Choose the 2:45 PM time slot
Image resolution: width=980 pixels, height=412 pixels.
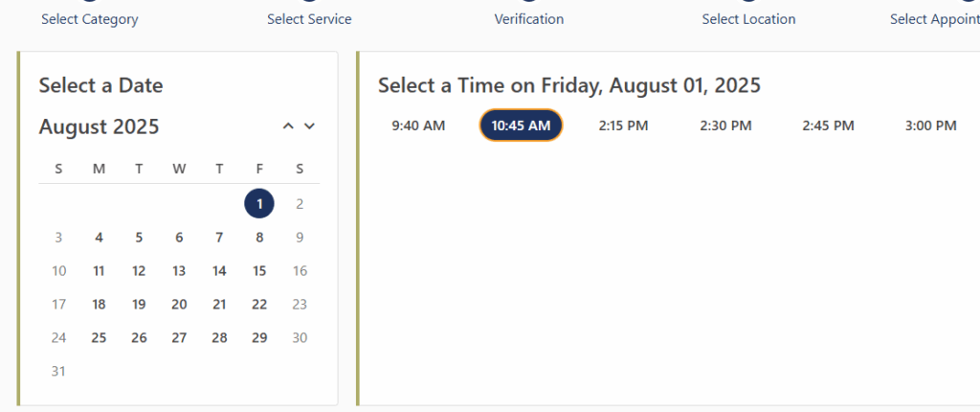(828, 126)
